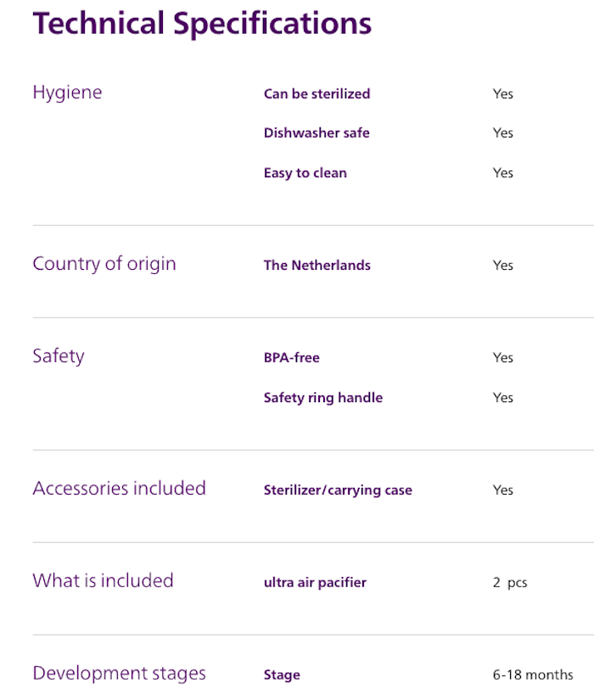Click 'The Netherlands' spec label

coord(317,266)
